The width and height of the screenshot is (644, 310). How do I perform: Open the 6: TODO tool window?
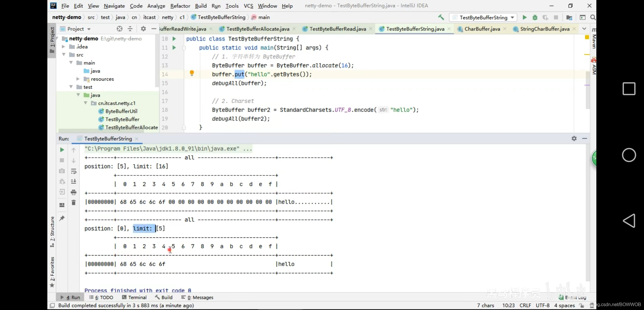[x=101, y=297]
